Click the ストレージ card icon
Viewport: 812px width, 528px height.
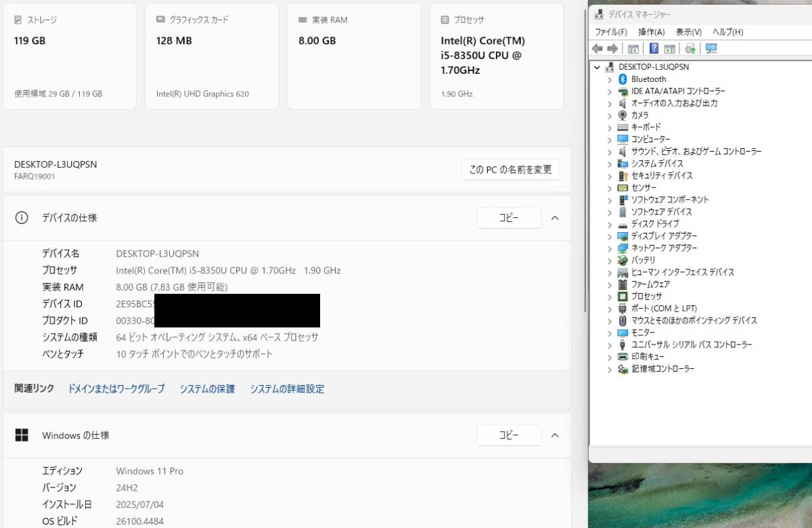(18, 20)
